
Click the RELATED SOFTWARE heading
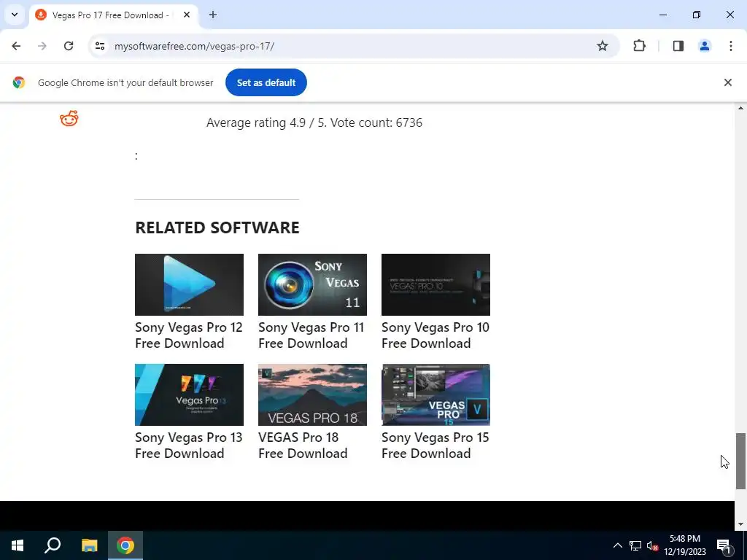[217, 227]
